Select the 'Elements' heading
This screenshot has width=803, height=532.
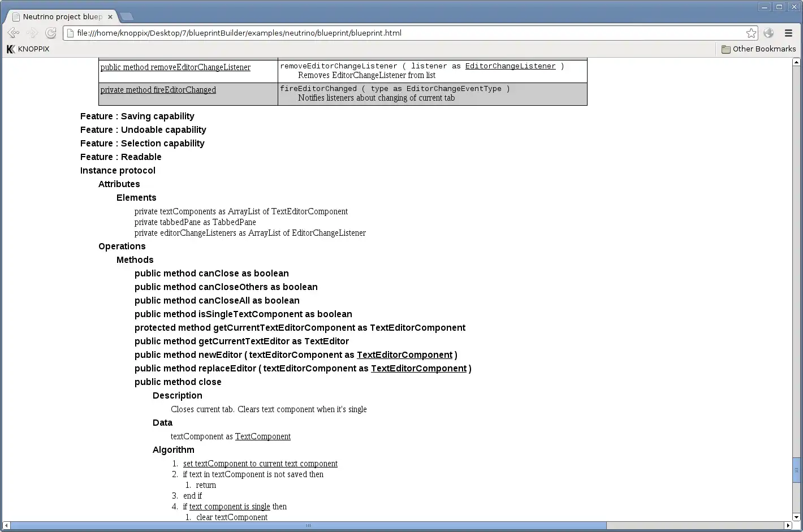136,198
